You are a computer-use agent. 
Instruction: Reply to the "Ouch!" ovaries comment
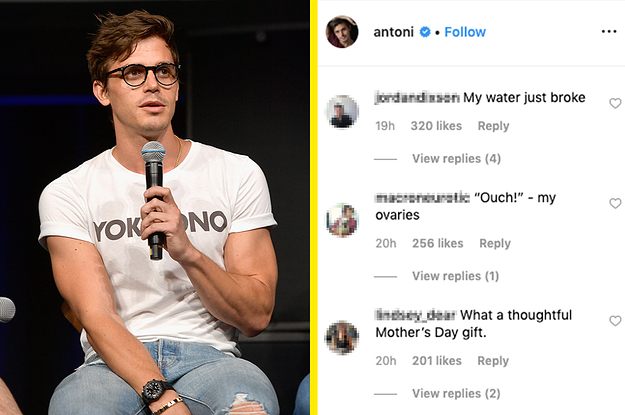[495, 243]
